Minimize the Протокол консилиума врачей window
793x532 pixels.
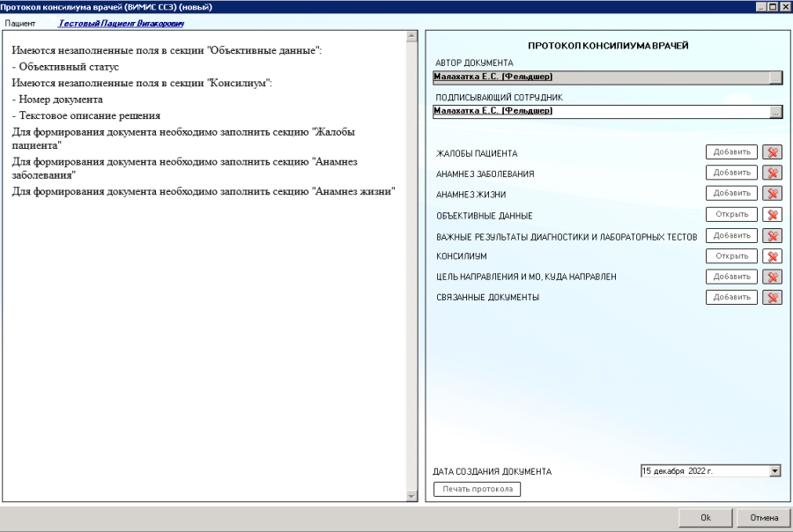(x=761, y=6)
